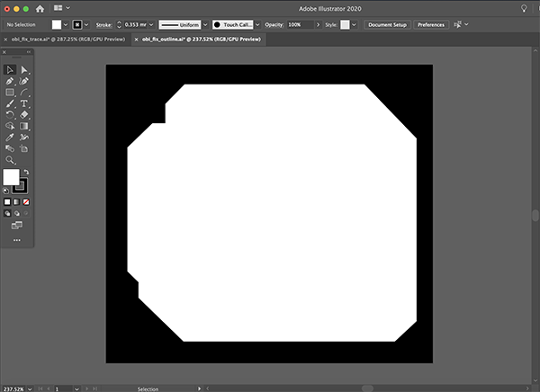Image resolution: width=540 pixels, height=392 pixels.
Task: Set fill to None
Action: [26, 202]
